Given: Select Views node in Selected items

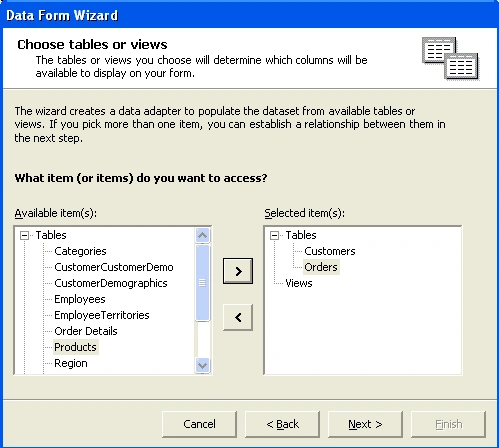Looking at the screenshot, I should click(x=299, y=283).
